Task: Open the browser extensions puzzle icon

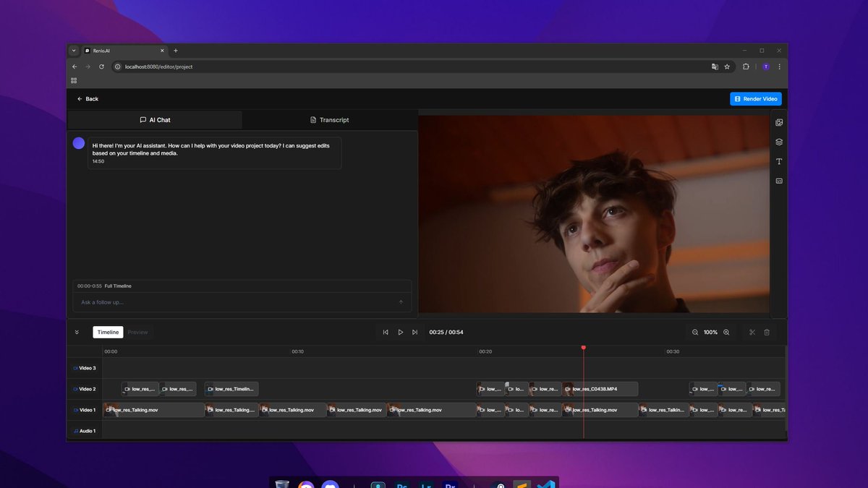Action: [746, 67]
